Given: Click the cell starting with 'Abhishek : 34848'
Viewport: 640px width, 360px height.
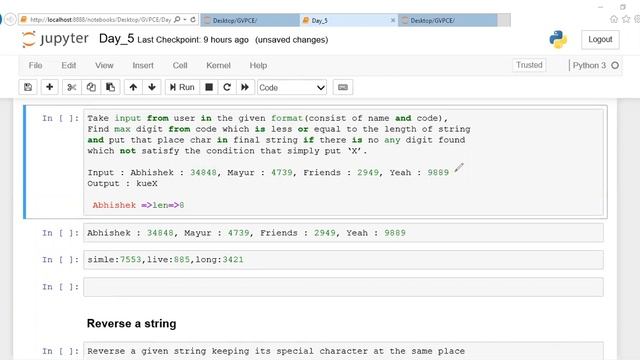Looking at the screenshot, I should pyautogui.click(x=343, y=233).
